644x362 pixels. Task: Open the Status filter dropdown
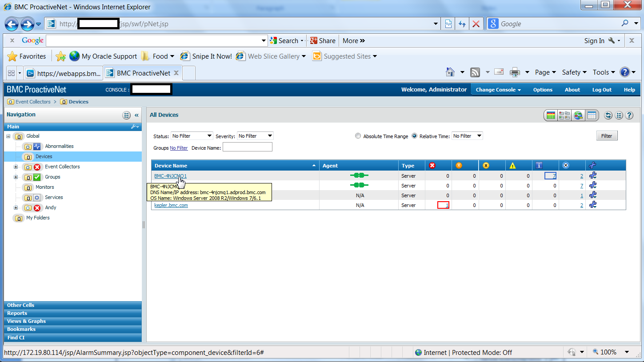(x=192, y=136)
